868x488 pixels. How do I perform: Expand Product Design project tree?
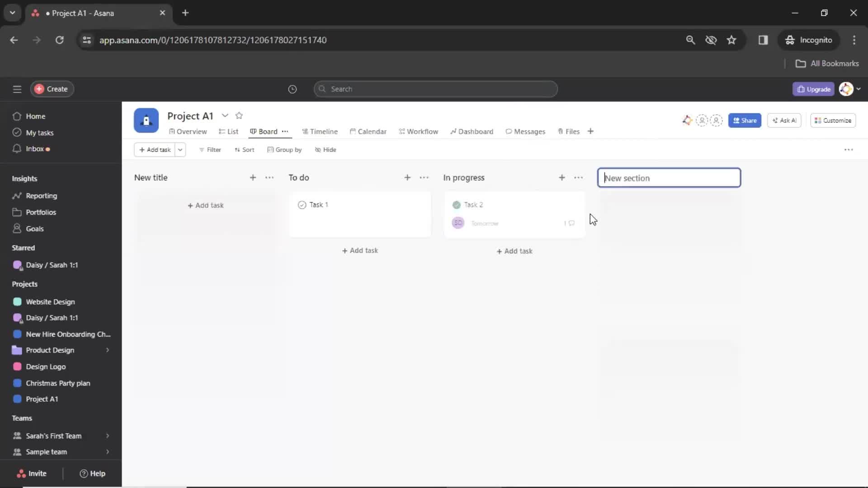point(107,350)
